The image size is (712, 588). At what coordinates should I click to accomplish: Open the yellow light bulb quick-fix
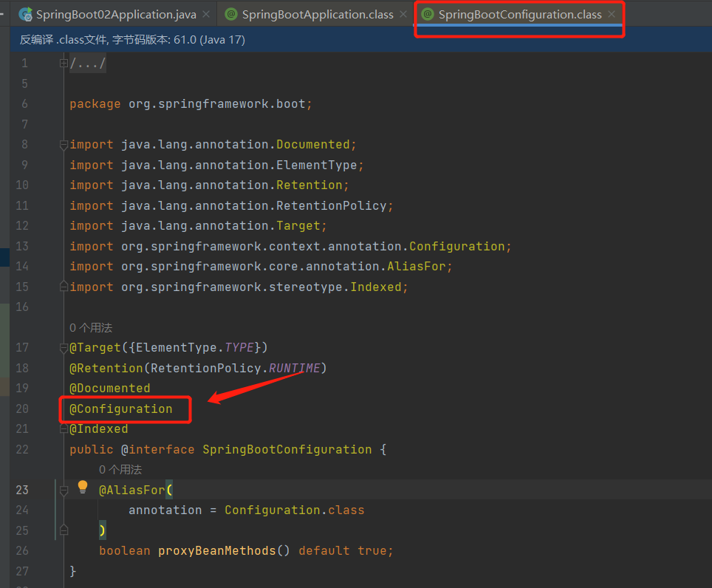coord(83,488)
